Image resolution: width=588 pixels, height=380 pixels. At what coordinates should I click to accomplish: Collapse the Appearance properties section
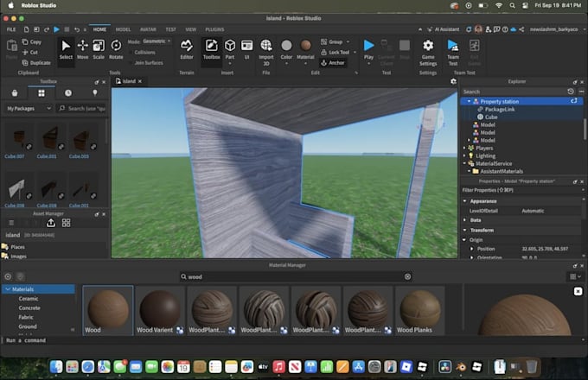click(x=464, y=201)
